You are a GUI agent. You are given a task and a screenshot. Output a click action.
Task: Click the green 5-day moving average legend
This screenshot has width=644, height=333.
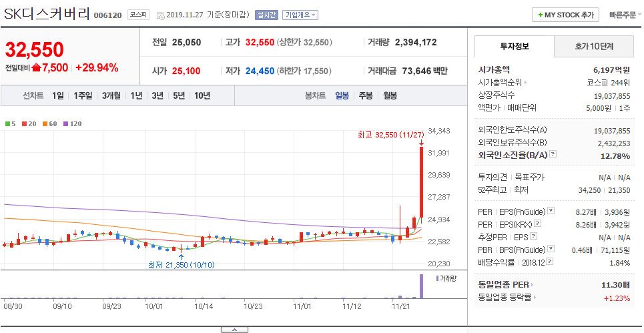click(10, 123)
